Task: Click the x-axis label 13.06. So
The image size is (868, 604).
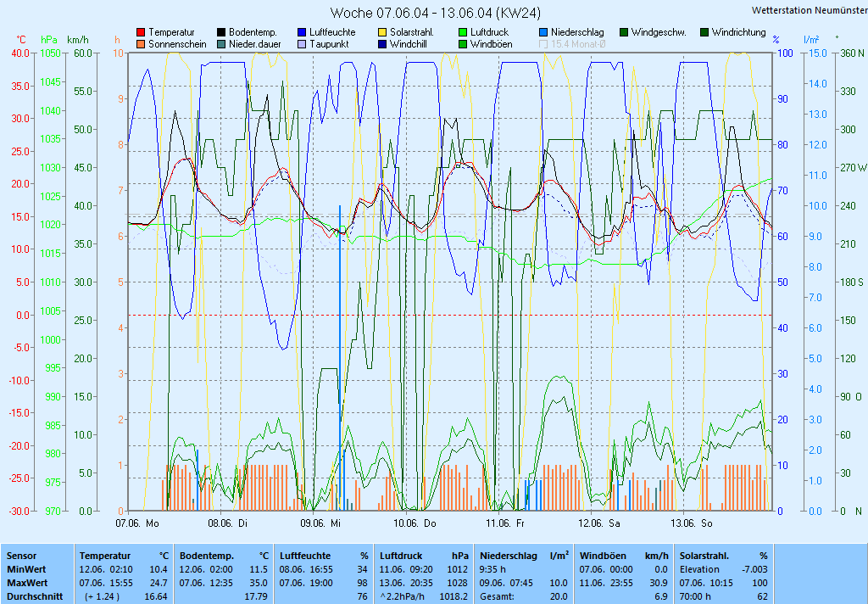Action: 692,523
